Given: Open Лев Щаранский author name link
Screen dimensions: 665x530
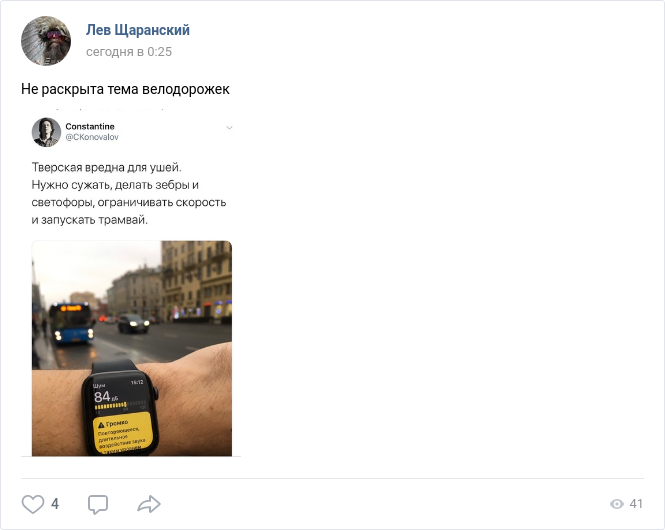Looking at the screenshot, I should [x=138, y=30].
